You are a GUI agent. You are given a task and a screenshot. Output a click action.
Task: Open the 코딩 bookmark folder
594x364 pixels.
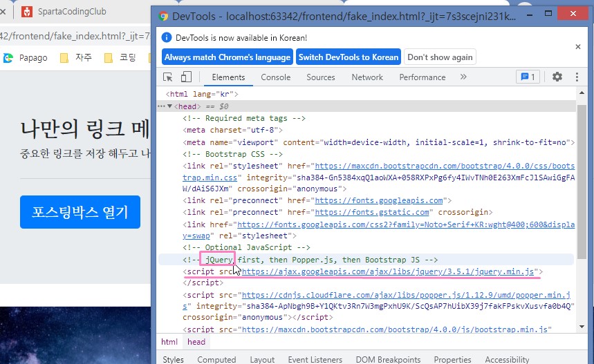click(120, 57)
